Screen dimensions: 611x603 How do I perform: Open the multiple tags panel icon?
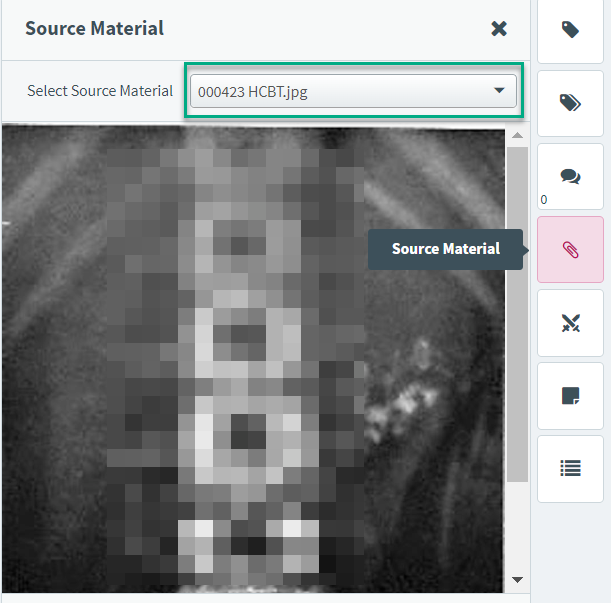click(570, 103)
